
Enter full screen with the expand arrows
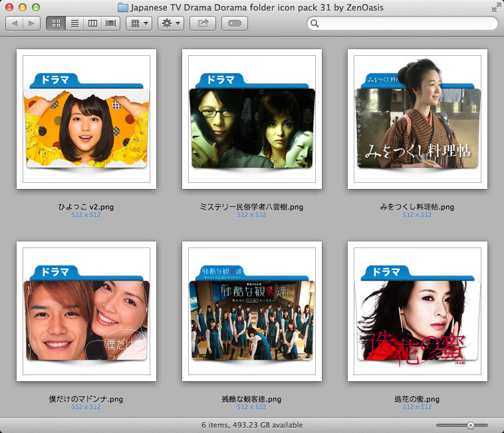(x=496, y=7)
